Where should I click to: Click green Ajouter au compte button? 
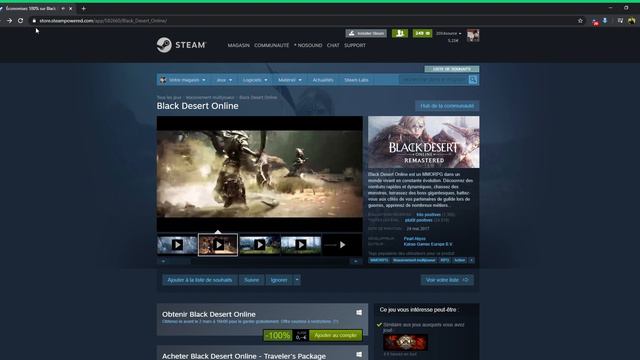[336, 336]
